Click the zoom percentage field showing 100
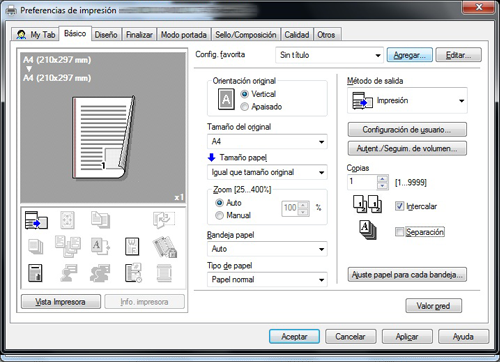The width and height of the screenshot is (500, 362). point(290,209)
